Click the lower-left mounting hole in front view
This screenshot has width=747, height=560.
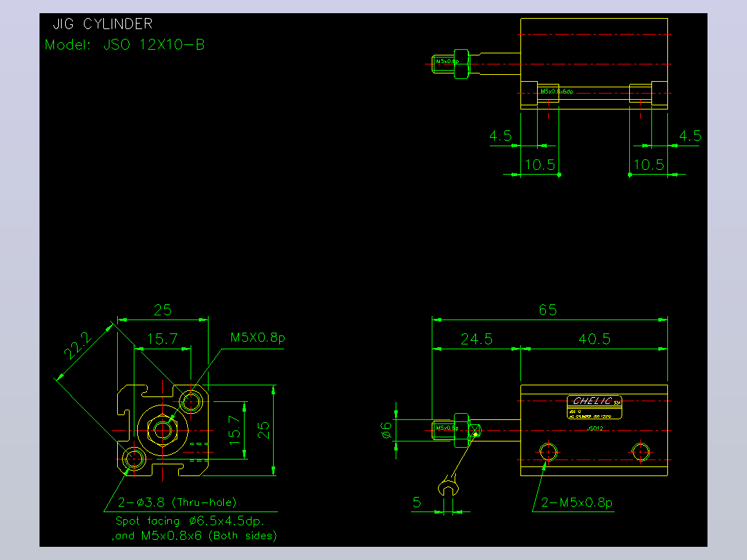(x=134, y=460)
